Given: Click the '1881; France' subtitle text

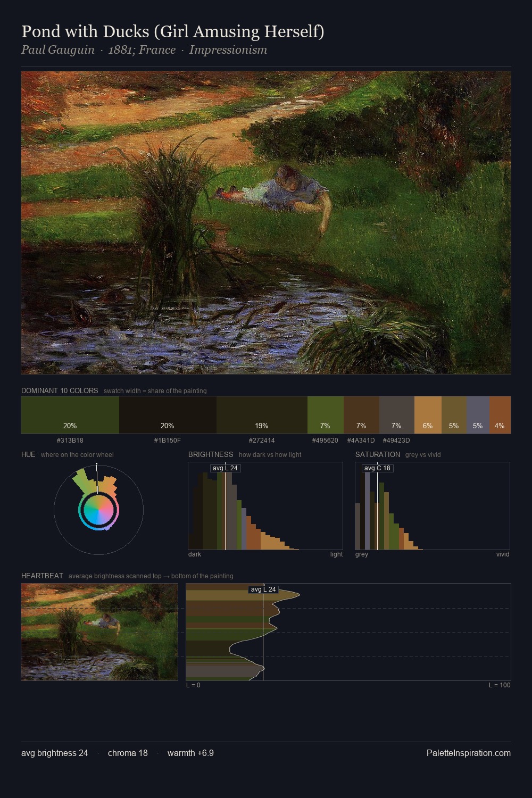Looking at the screenshot, I should click(x=142, y=50).
